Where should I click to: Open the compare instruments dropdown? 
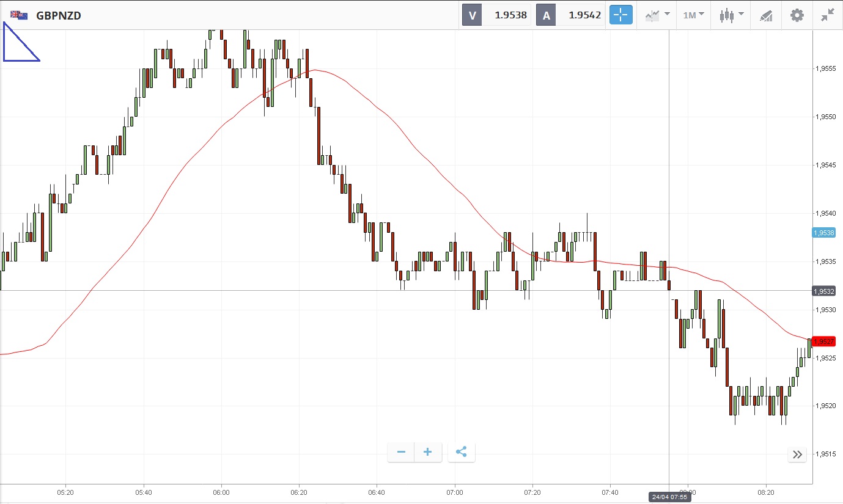click(x=657, y=15)
